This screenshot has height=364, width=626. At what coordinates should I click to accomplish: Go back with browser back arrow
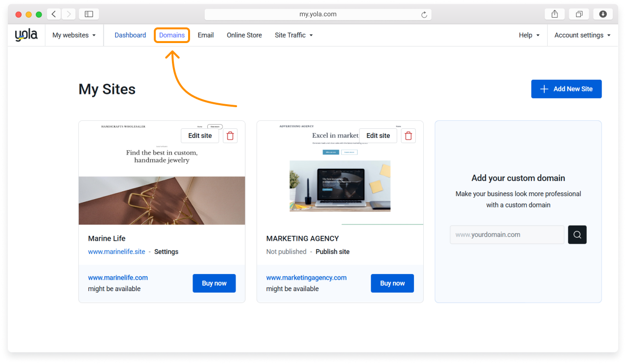tap(54, 14)
